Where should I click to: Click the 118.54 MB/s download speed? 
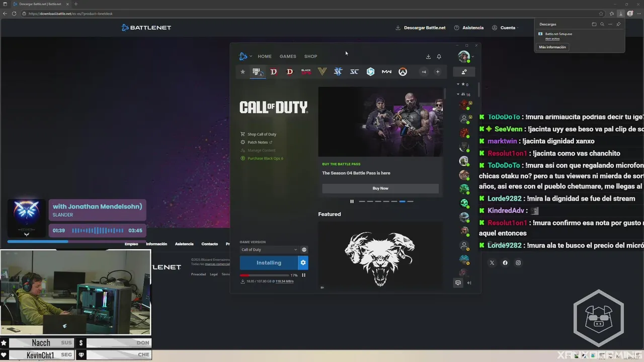click(x=284, y=282)
